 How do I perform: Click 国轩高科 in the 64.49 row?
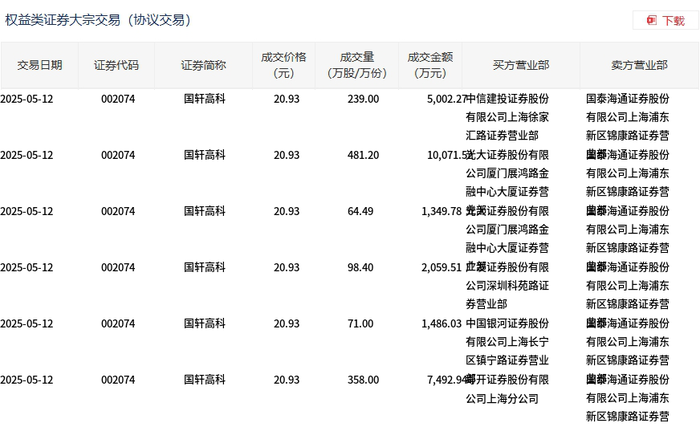[204, 211]
